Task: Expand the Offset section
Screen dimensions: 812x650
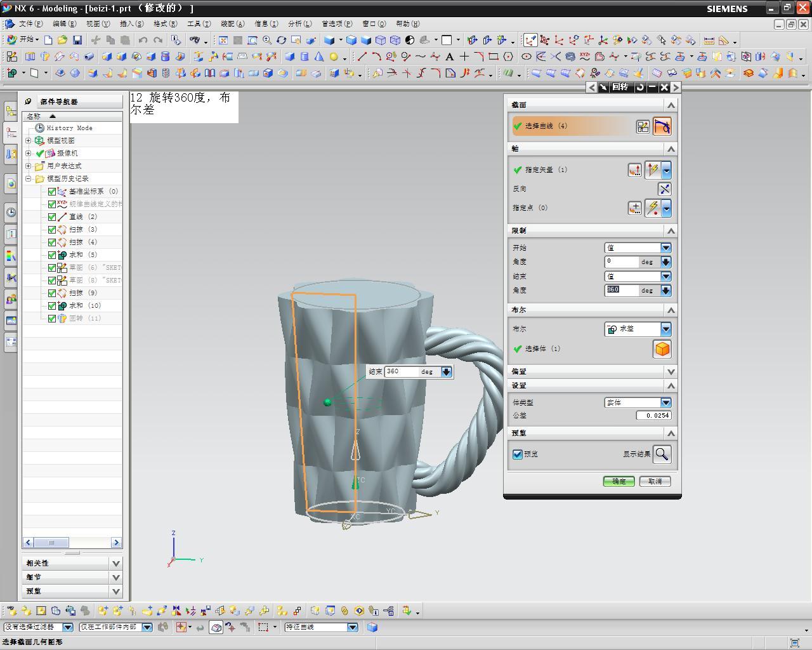Action: coord(671,371)
